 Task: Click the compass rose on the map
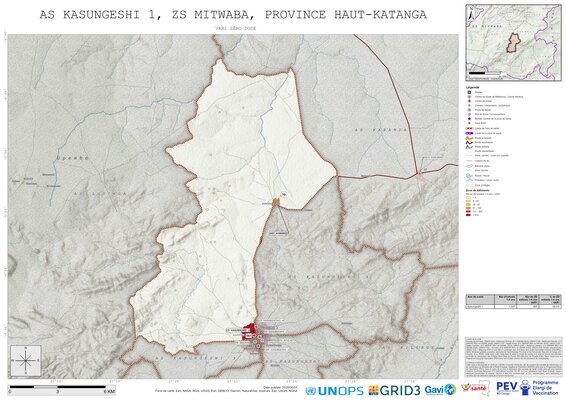(x=26, y=360)
